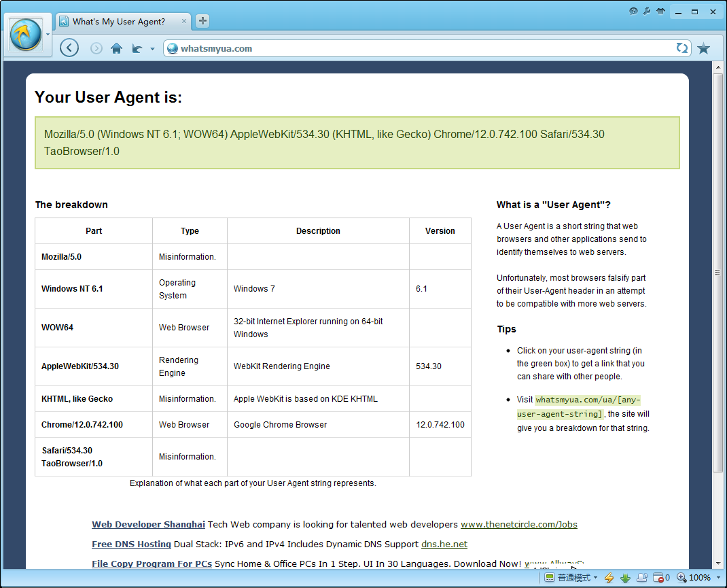This screenshot has width=727, height=588.
Task: Go to the home page icon
Action: coord(116,48)
